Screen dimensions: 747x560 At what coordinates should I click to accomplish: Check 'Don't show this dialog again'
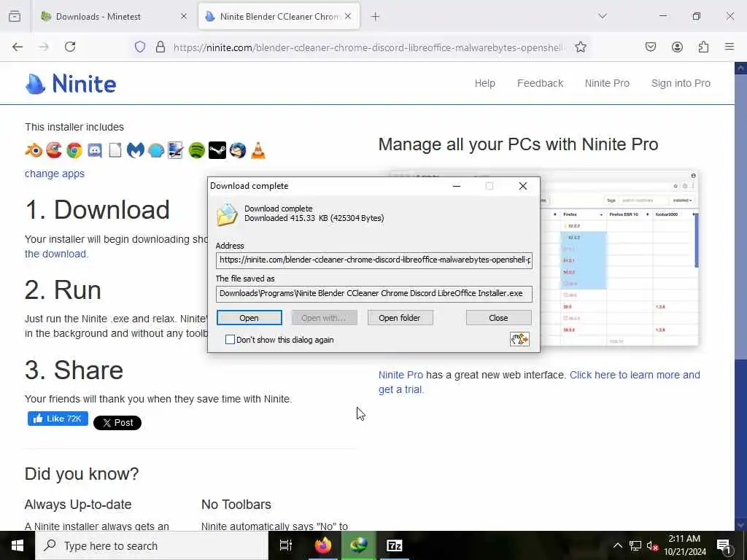click(230, 340)
